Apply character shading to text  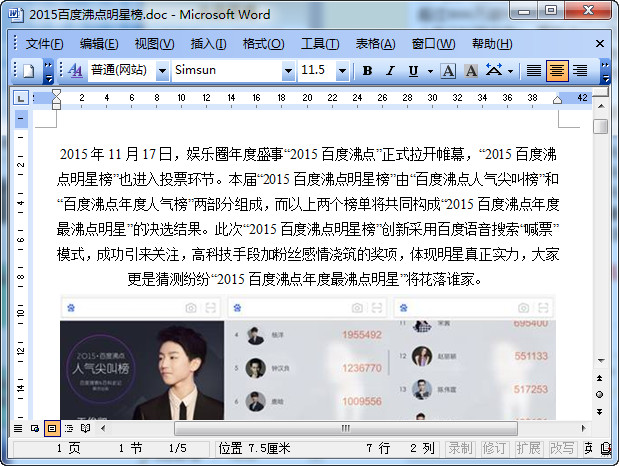(471, 71)
